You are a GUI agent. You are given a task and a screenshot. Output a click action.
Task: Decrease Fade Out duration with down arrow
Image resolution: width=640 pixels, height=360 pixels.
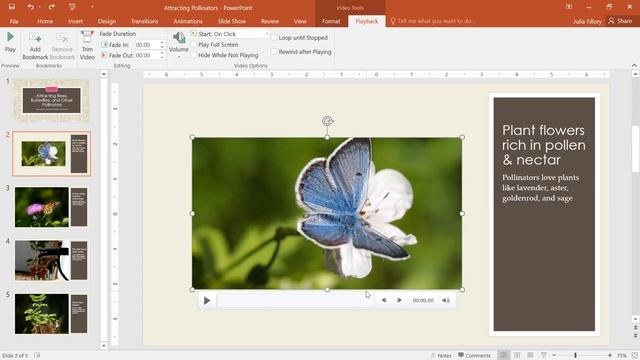coord(162,57)
